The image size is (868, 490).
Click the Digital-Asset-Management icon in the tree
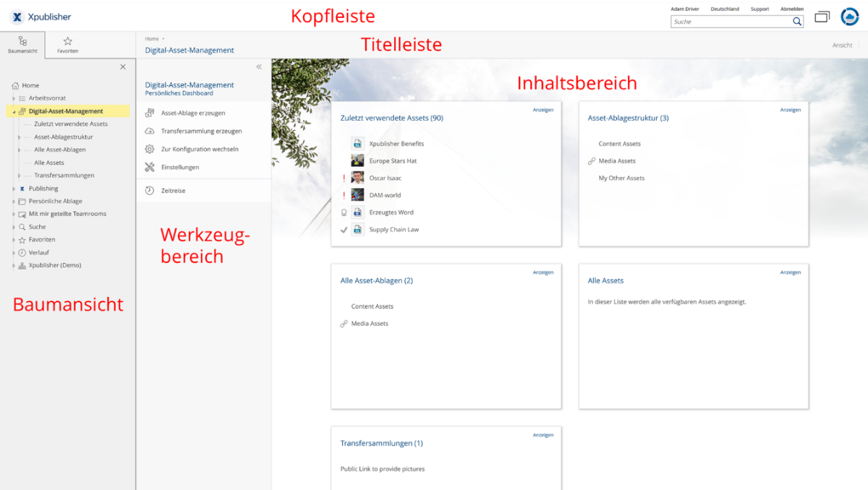tap(22, 111)
